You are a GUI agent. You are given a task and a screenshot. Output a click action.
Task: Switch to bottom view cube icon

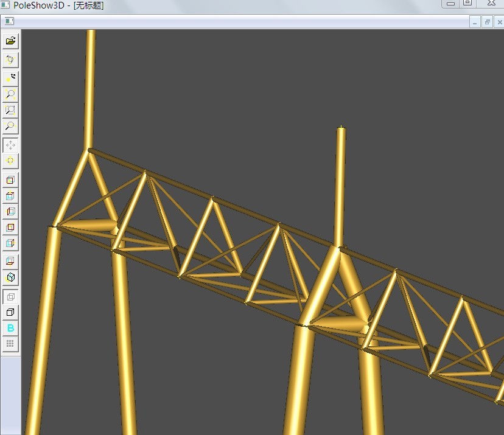coord(10,261)
